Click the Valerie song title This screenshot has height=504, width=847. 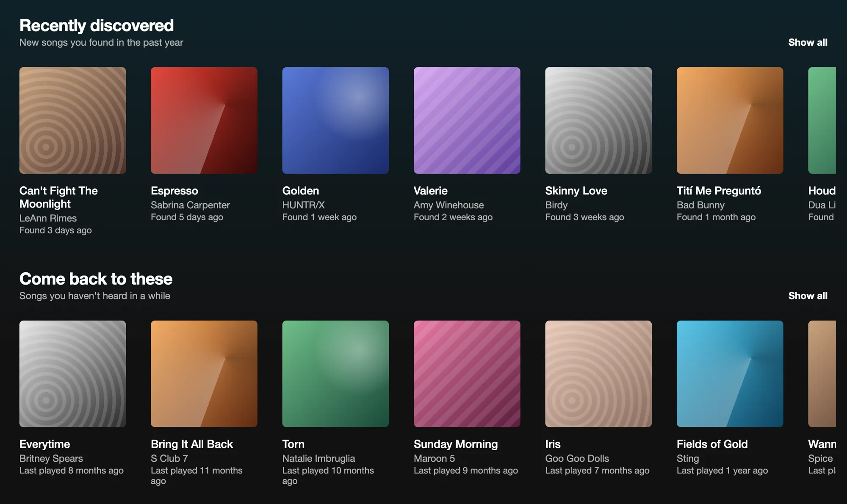tap(430, 191)
